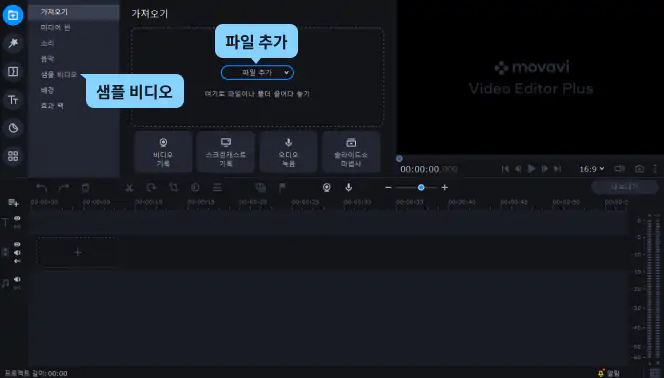Viewport: 664px width, 378px height.
Task: Open the 파일 추가 dropdown arrow
Action: click(287, 73)
